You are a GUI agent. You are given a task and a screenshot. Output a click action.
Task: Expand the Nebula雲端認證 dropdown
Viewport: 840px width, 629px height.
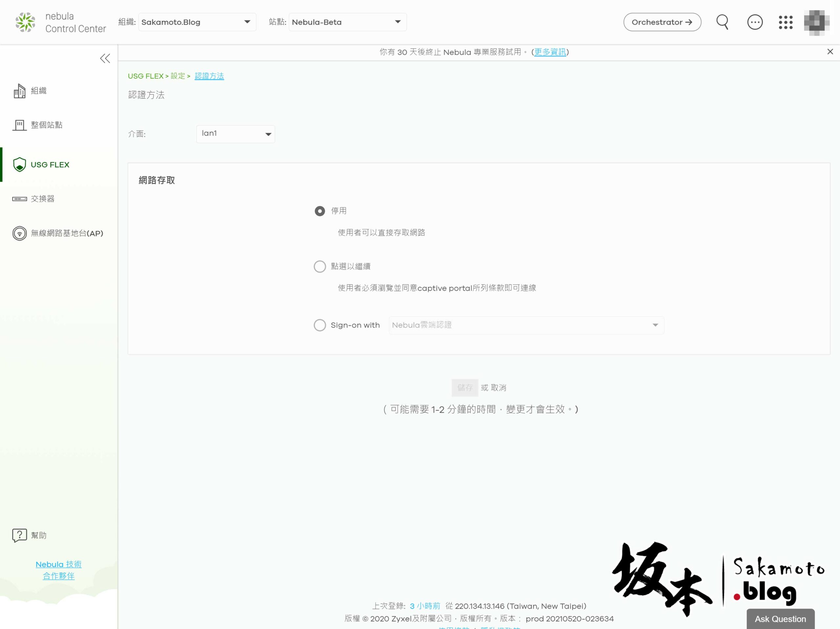pyautogui.click(x=526, y=325)
